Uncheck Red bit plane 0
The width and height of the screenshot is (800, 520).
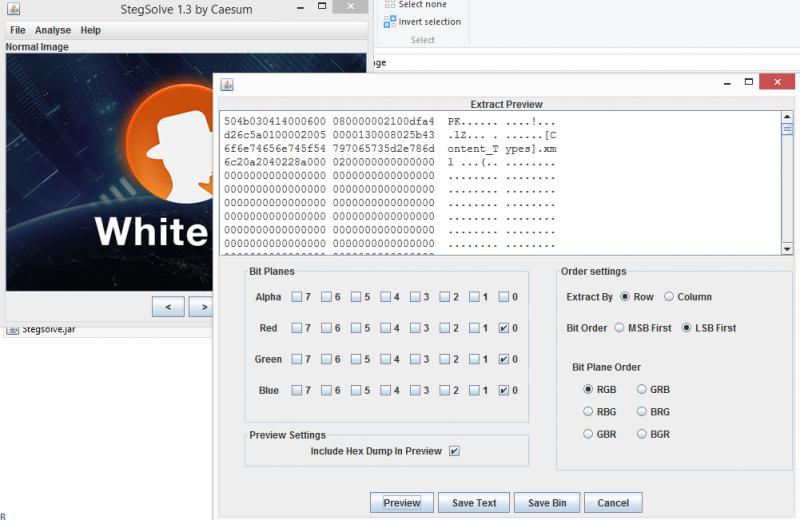(x=504, y=328)
